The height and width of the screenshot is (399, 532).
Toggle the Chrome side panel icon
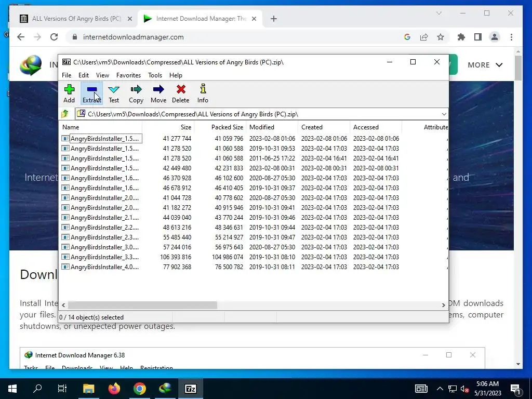coord(478,37)
